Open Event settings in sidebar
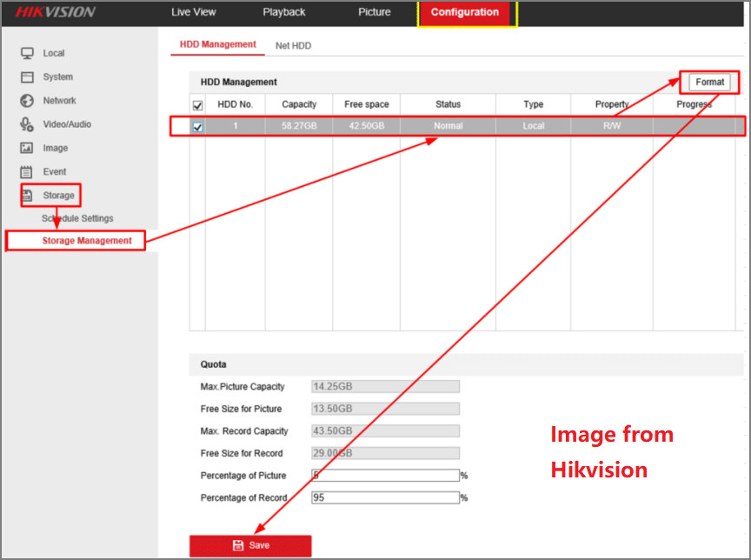 [x=55, y=171]
